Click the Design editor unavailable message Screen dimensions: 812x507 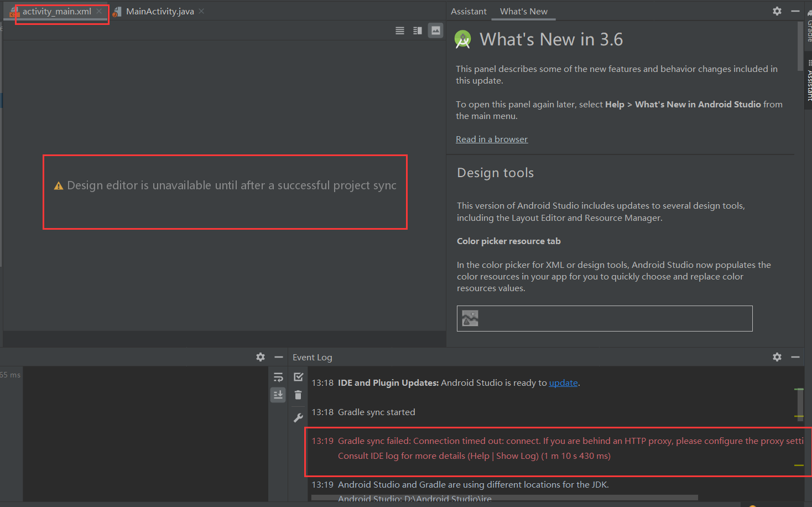click(x=232, y=185)
